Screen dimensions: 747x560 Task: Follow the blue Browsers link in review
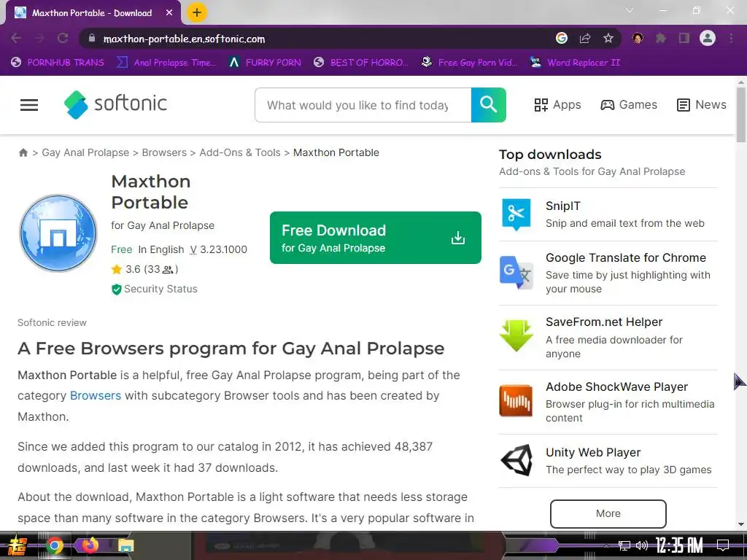96,396
